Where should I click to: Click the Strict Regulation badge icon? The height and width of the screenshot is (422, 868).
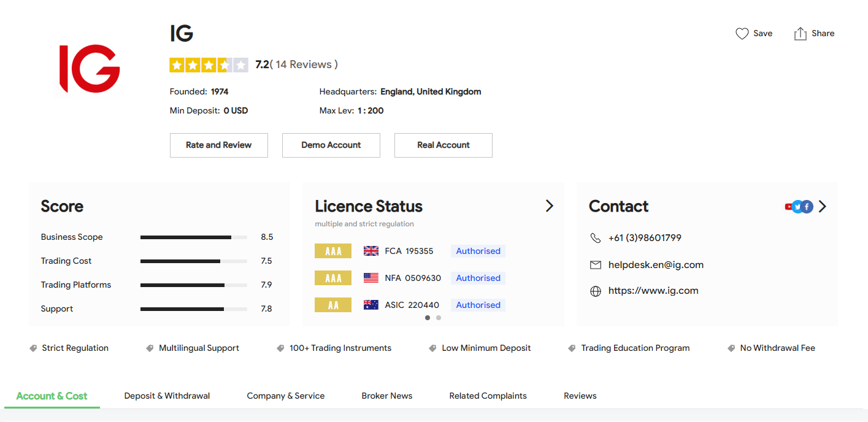click(x=33, y=348)
